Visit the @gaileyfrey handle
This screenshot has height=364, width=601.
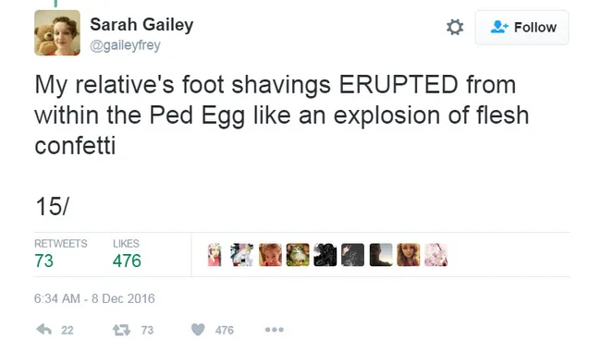[125, 45]
